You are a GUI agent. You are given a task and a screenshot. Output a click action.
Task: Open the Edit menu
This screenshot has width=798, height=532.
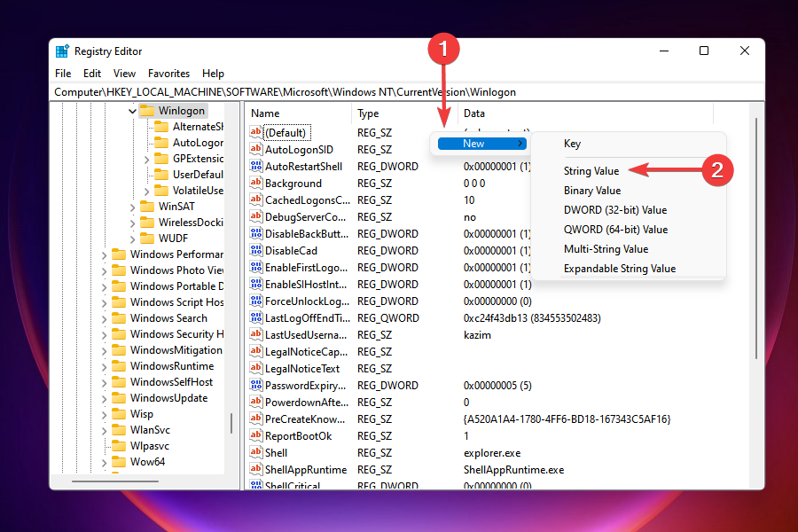pos(92,74)
